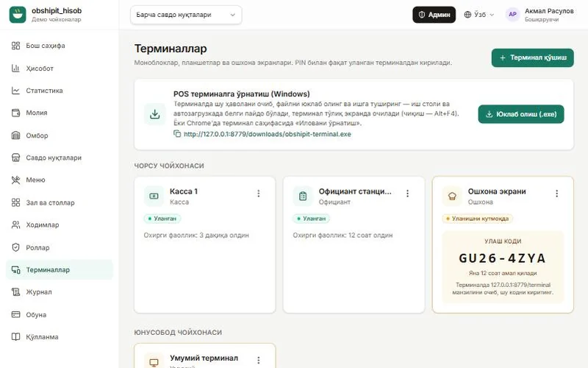588x368 pixels.
Task: Open Официант станция three-dot options menu
Action: [408, 194]
